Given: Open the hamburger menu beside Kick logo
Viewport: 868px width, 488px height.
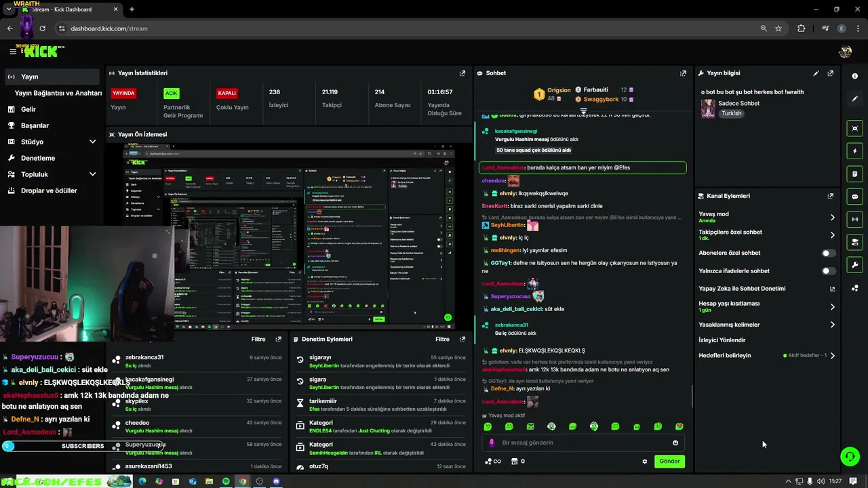Looking at the screenshot, I should (x=13, y=52).
